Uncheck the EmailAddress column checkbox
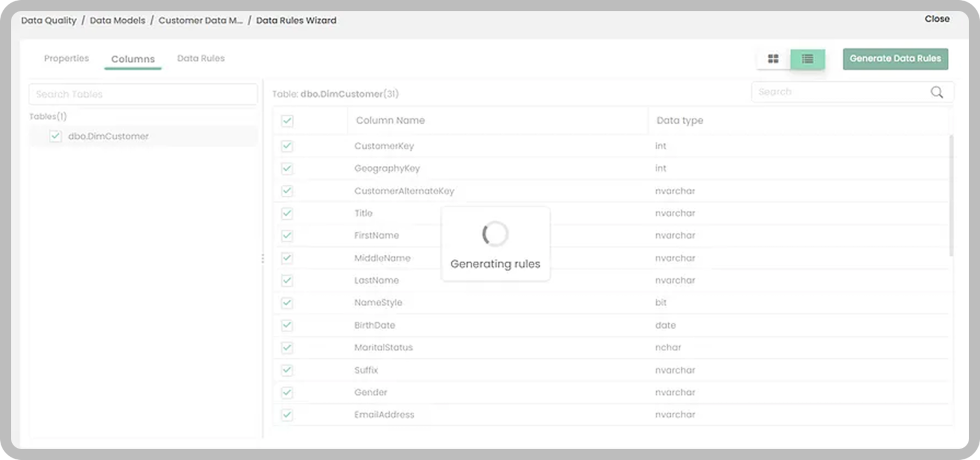 pyautogui.click(x=287, y=415)
